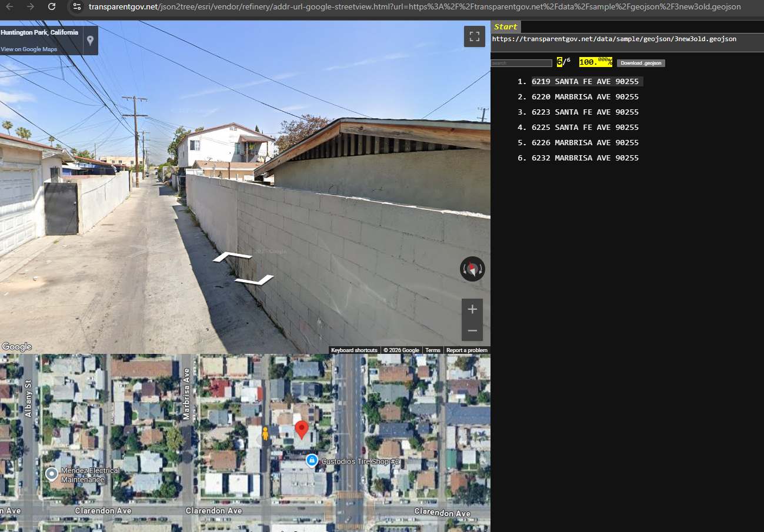Open site information icon in address bar

pyautogui.click(x=76, y=6)
